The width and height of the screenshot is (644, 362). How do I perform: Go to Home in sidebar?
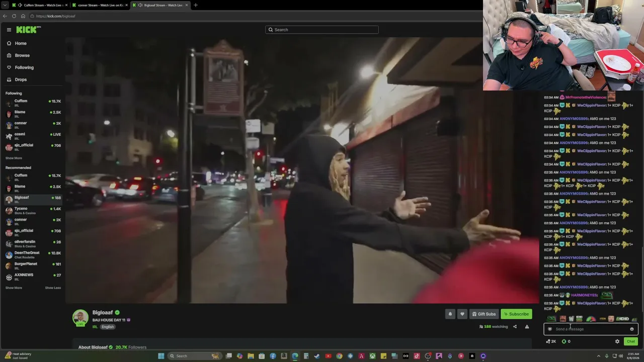coord(21,43)
